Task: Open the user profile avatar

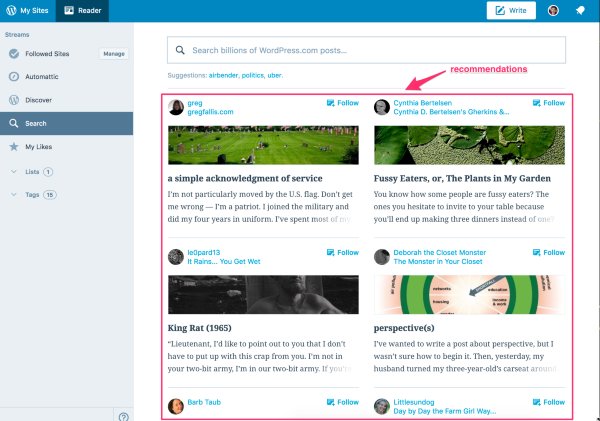Action: point(553,11)
